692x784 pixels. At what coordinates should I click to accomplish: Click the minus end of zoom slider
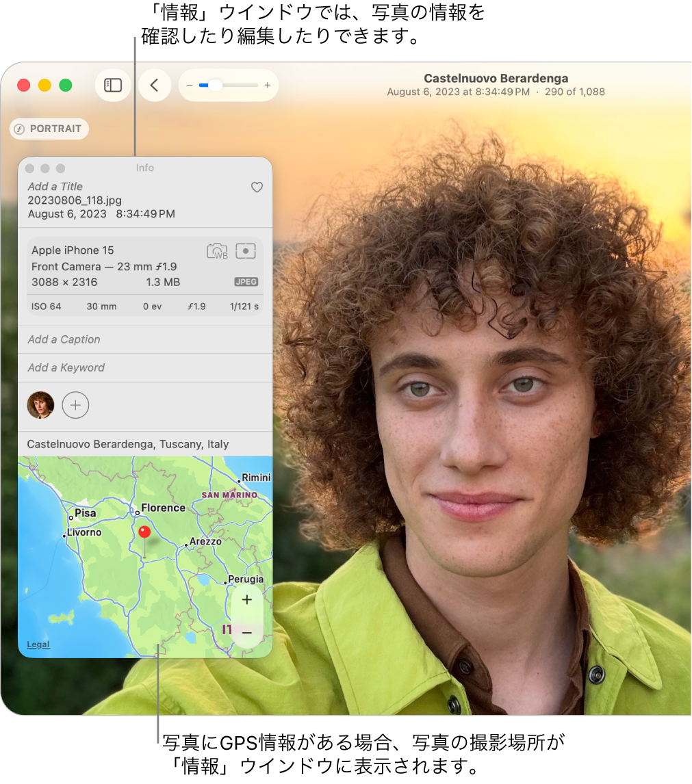pos(190,85)
